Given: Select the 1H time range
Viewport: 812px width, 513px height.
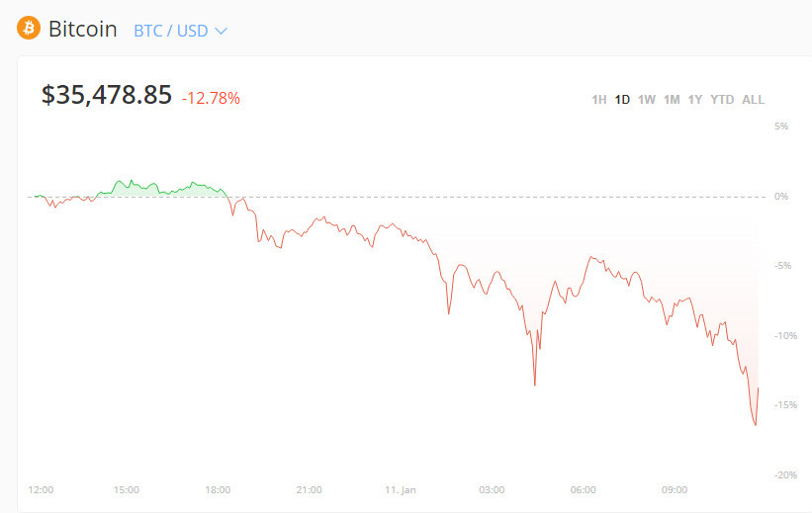Looking at the screenshot, I should click(x=598, y=100).
